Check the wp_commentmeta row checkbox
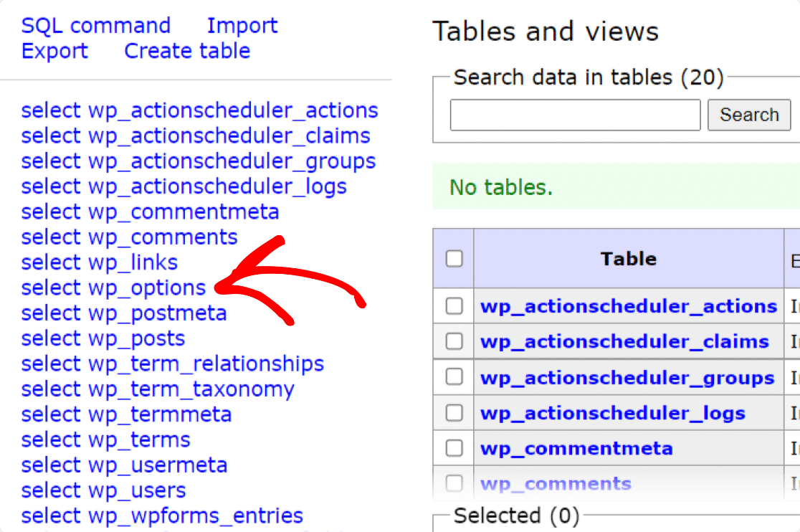 tap(454, 448)
